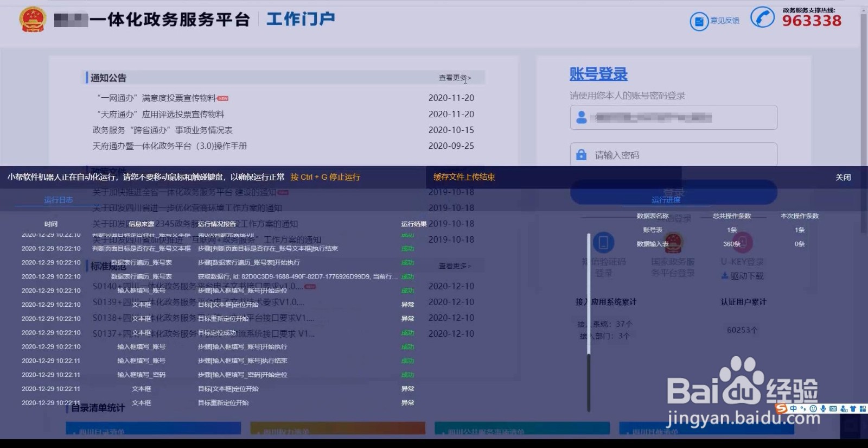The image size is (868, 448).
Task: Open the “天府通办”应用评选投票宣传物料 notice
Action: point(160,115)
